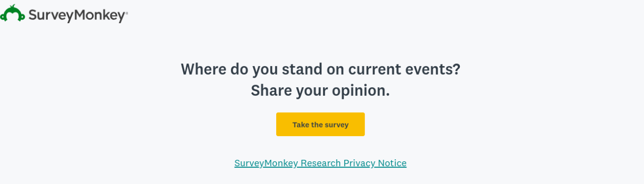Go to SurveyMonkey home via the header logo
644x184 pixels.
point(64,14)
